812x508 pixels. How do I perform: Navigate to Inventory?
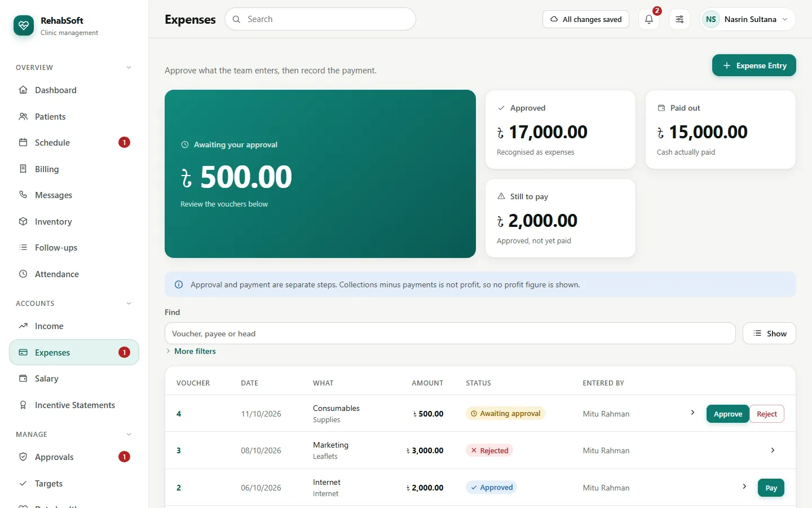74,221
